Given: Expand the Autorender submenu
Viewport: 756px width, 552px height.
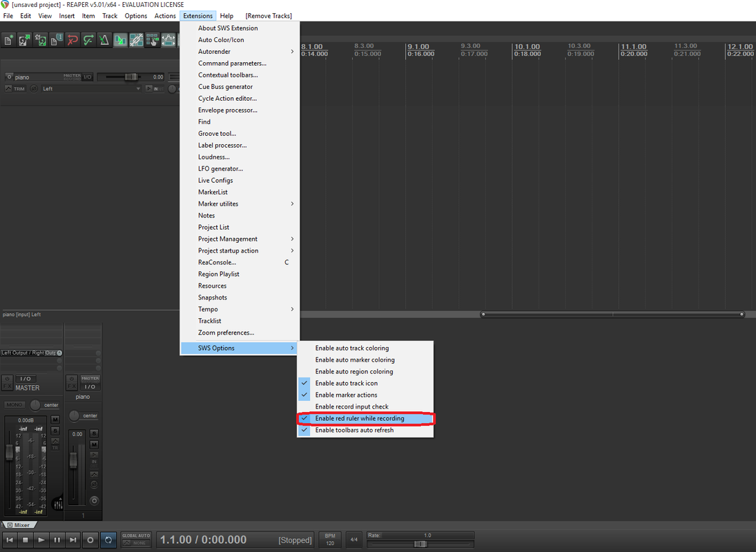Looking at the screenshot, I should [240, 52].
